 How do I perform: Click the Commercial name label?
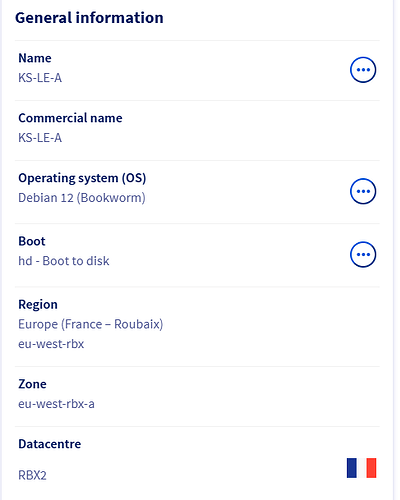click(70, 118)
